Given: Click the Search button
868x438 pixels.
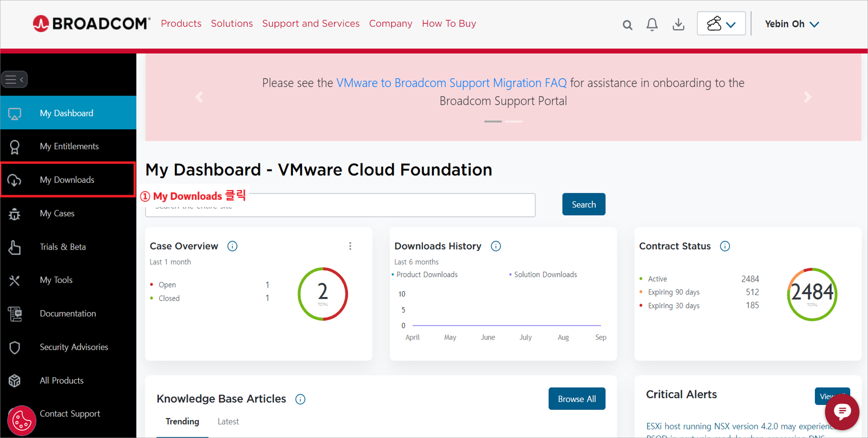Looking at the screenshot, I should tap(583, 204).
